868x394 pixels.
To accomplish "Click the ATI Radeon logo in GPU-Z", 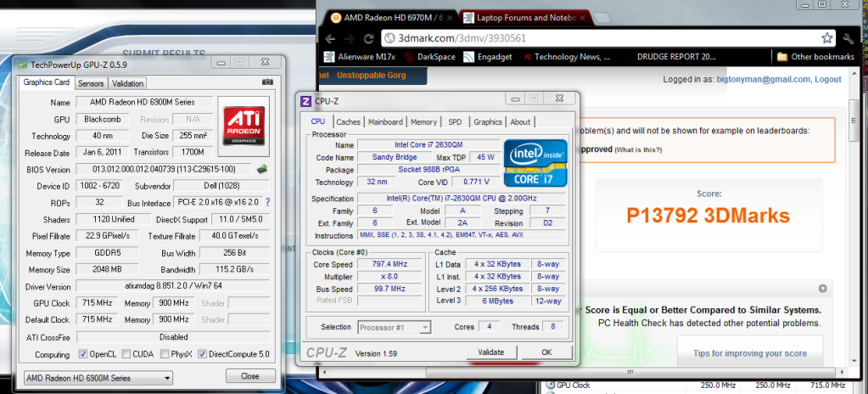I will point(244,127).
